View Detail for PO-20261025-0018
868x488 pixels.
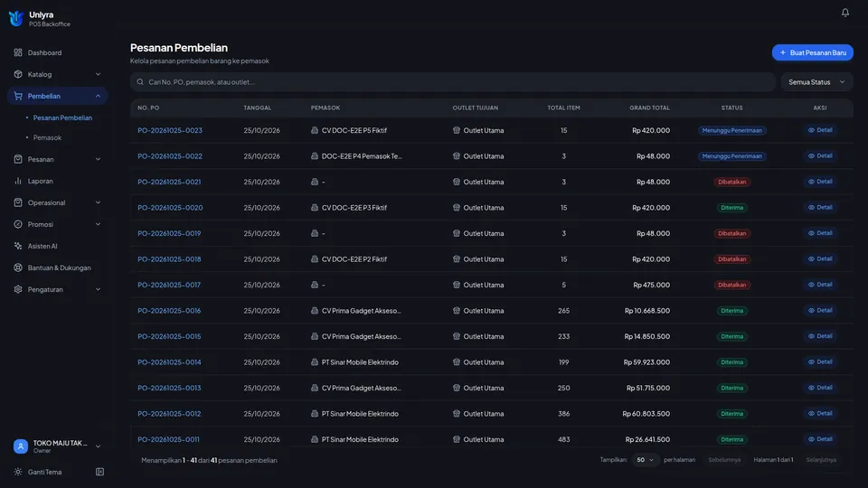820,259
